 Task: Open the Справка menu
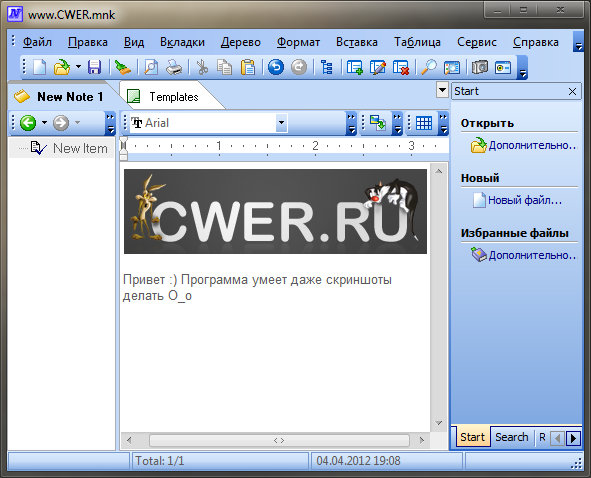pos(536,42)
